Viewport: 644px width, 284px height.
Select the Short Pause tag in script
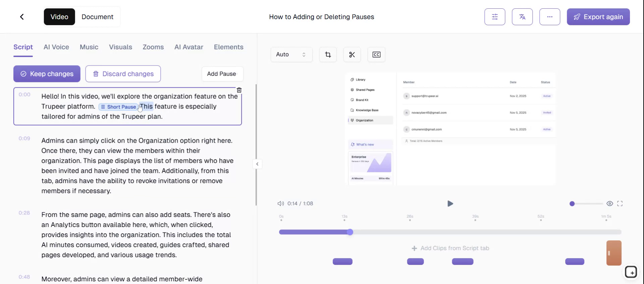coord(118,107)
